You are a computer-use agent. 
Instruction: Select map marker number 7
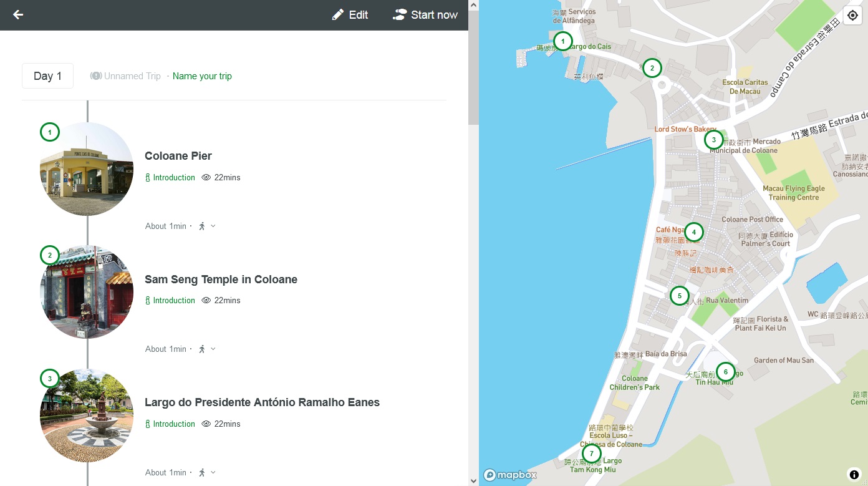tap(591, 454)
